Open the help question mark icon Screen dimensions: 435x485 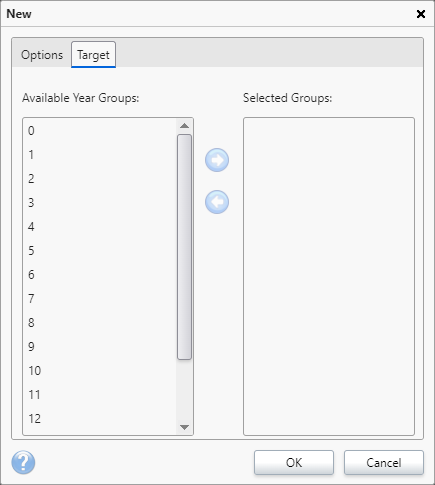(x=23, y=462)
